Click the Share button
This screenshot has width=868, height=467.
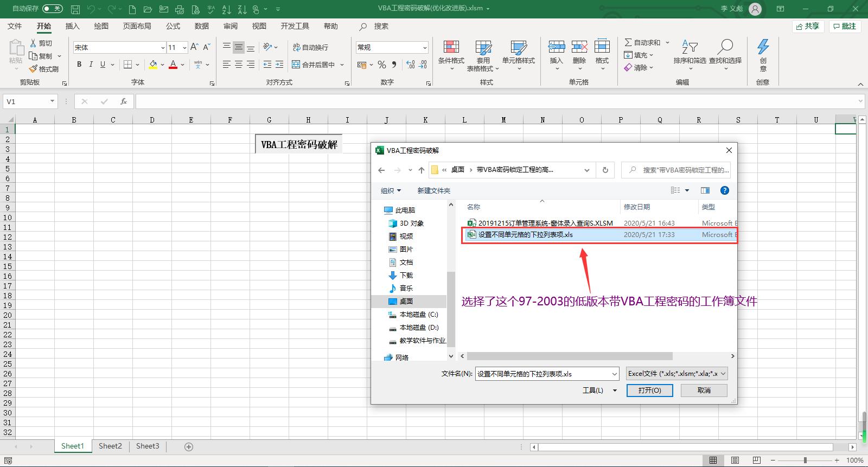[x=808, y=26]
